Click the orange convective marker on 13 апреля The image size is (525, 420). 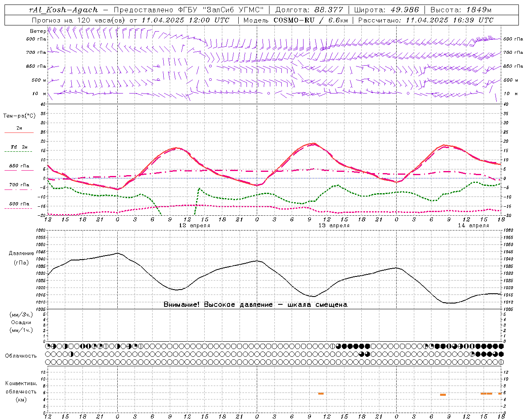pyautogui.click(x=321, y=394)
